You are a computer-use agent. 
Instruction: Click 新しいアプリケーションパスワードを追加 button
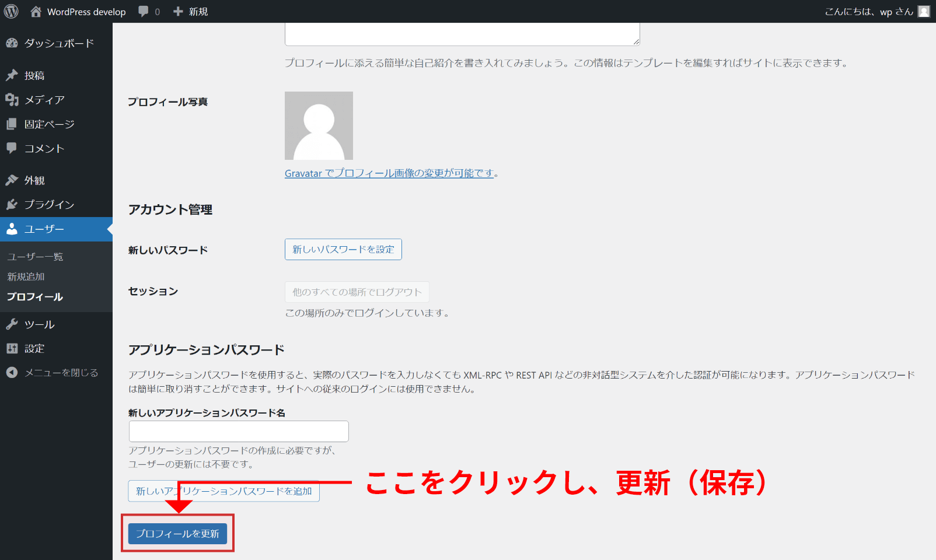coord(224,491)
